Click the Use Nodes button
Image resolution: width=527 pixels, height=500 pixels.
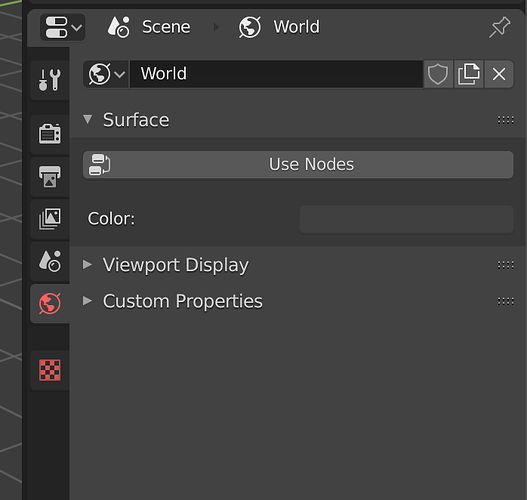[298, 165]
